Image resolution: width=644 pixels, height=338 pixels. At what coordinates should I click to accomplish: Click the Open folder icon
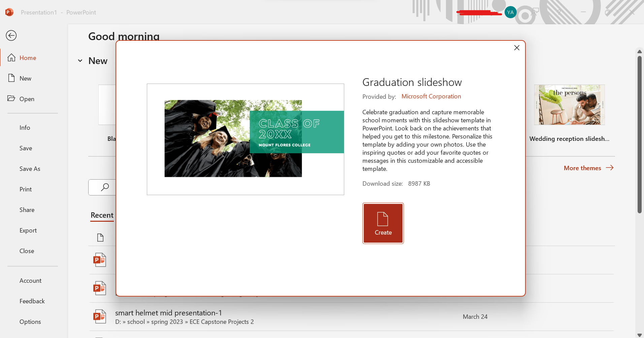(x=11, y=98)
